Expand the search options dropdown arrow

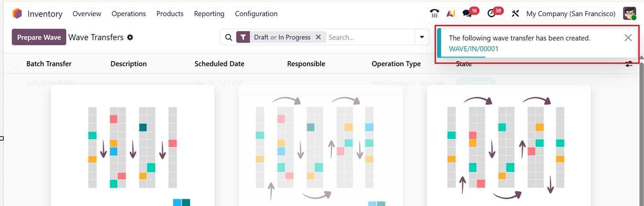(422, 37)
